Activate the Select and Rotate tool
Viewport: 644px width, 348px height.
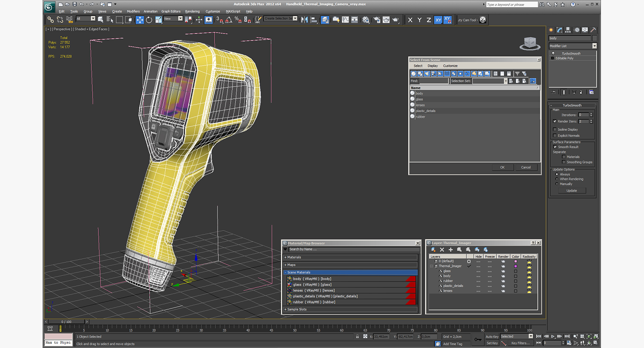[149, 20]
